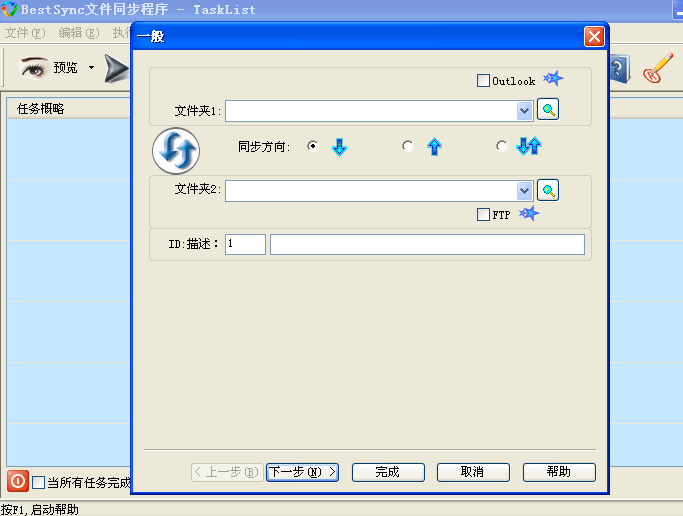Expand the 文件夹1 dropdown arrow

point(524,111)
